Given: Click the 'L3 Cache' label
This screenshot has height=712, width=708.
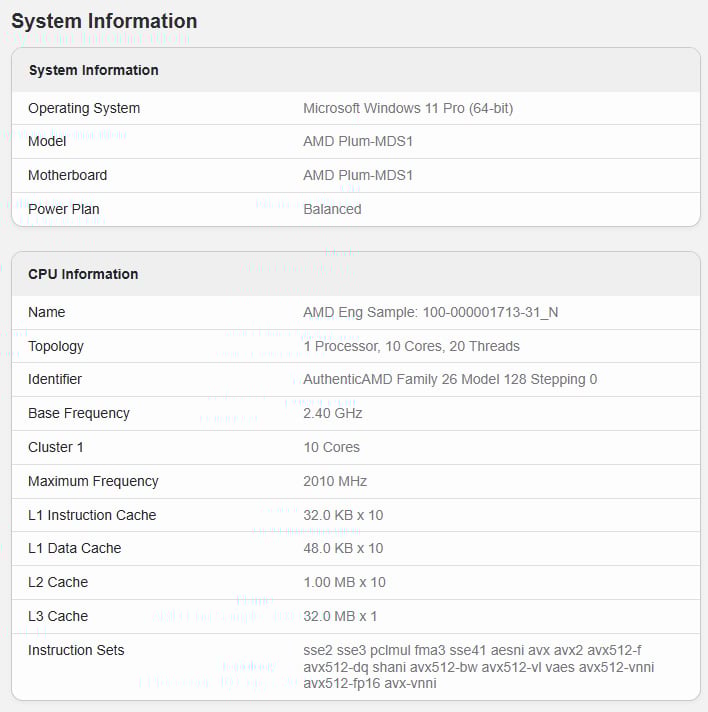Looking at the screenshot, I should pos(58,617).
